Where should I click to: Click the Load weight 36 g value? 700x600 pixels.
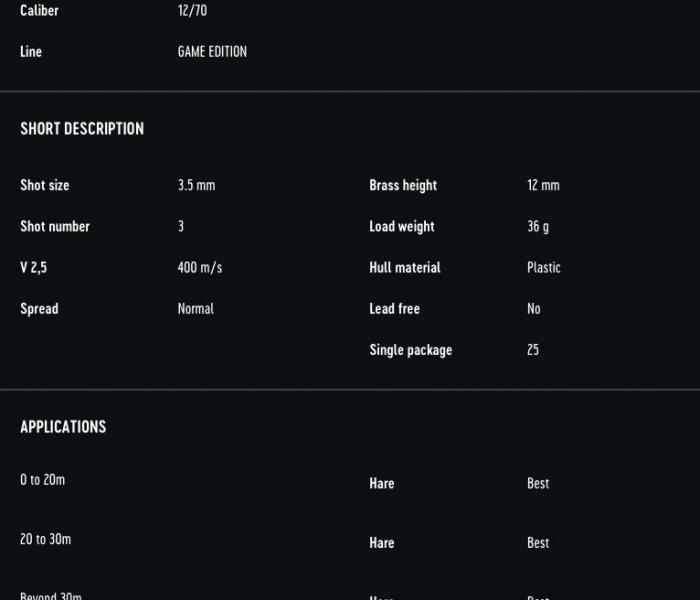coord(538,226)
